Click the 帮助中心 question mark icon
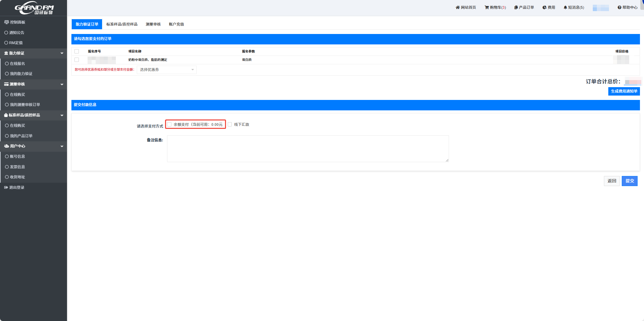This screenshot has width=644, height=321. coord(619,7)
